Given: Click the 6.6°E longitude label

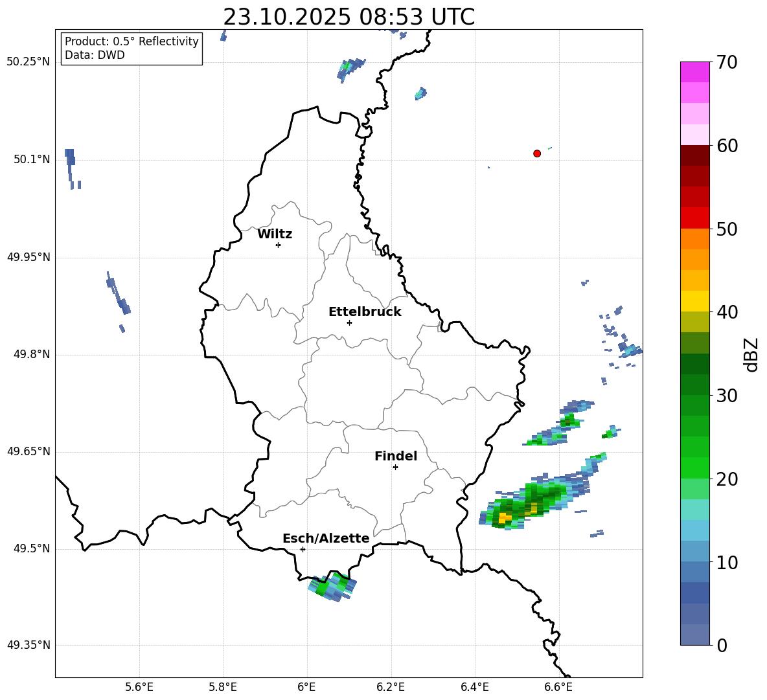Looking at the screenshot, I should point(558,687).
